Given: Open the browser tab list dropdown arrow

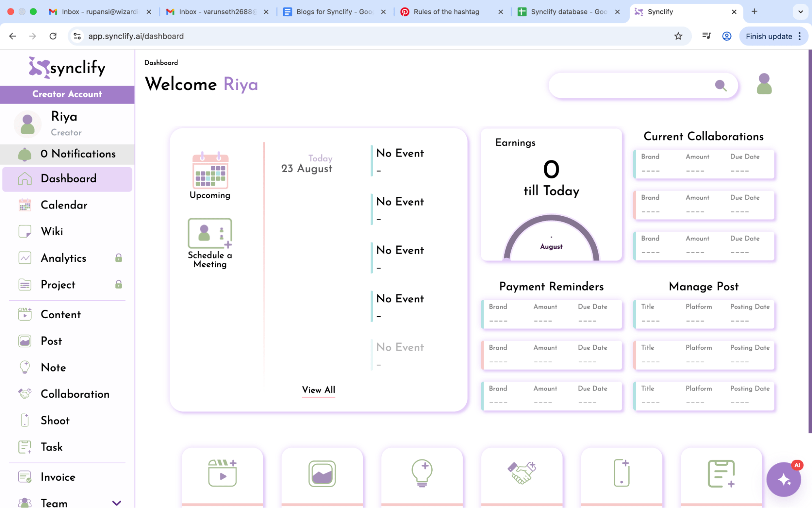Looking at the screenshot, I should point(800,12).
